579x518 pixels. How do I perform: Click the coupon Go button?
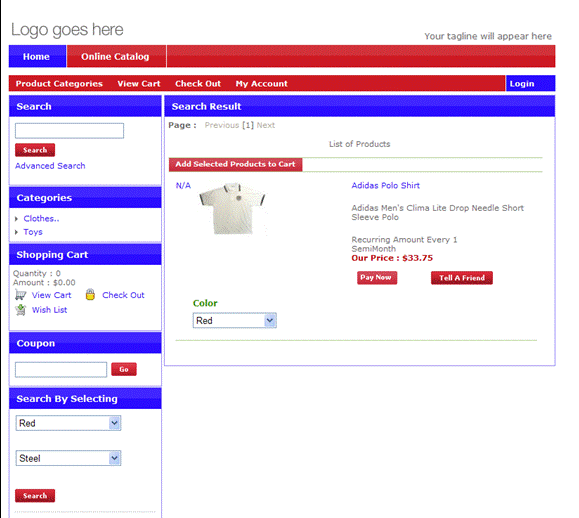coord(124,369)
